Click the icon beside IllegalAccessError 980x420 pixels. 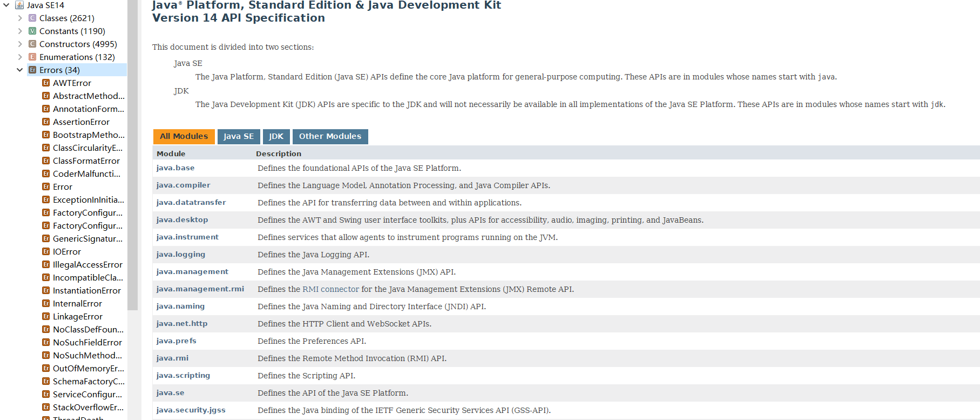(46, 264)
